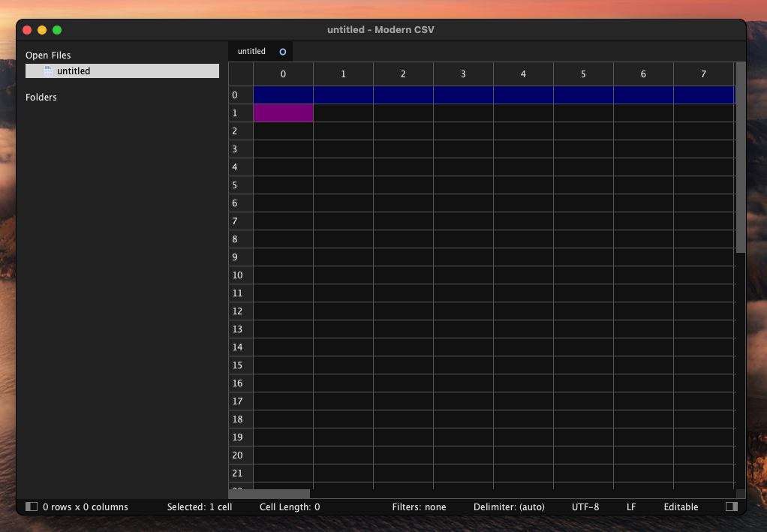Screen dimensions: 767x532
Task: Switch to the untitled tab
Action: [252, 52]
